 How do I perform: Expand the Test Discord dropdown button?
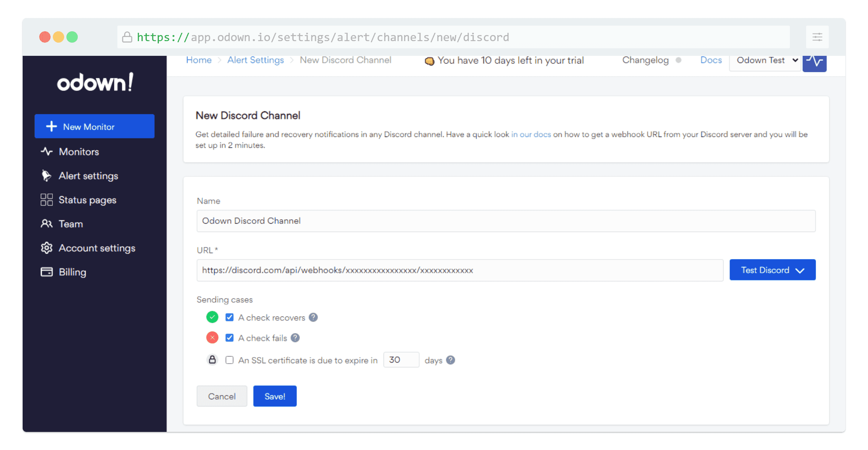[772, 270]
